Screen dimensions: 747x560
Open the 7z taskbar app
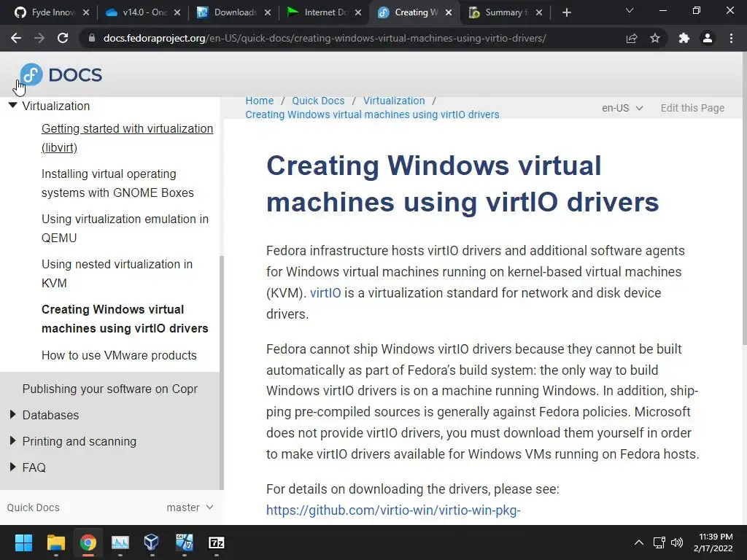[216, 542]
